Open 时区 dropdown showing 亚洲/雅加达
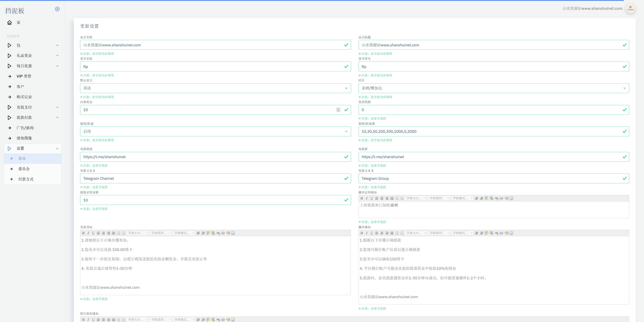The height and width of the screenshot is (322, 644). (494, 88)
